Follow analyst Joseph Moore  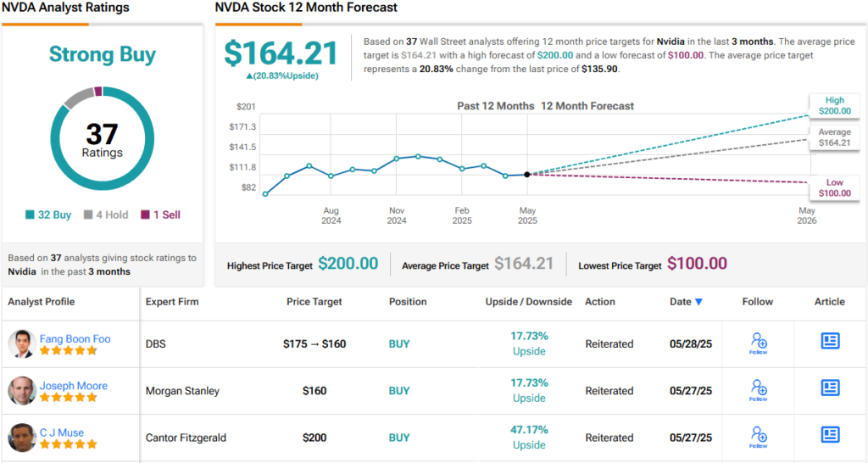tap(759, 389)
